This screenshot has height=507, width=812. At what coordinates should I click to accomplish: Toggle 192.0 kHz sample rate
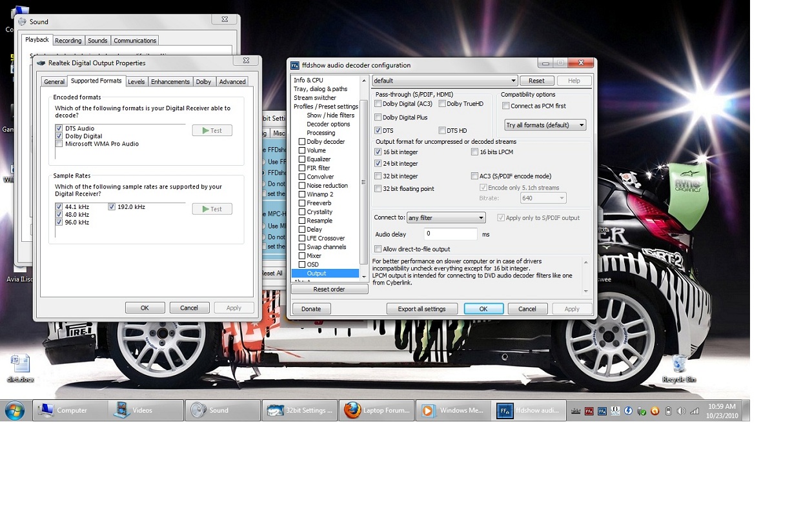112,207
